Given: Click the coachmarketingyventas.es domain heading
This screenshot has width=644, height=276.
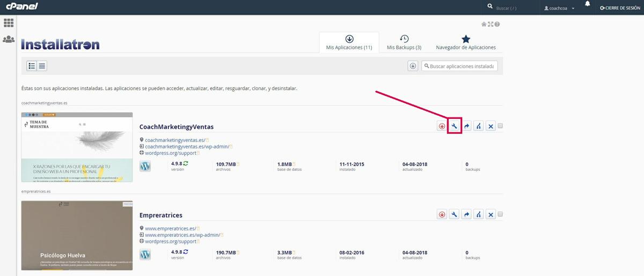Looking at the screenshot, I should (x=45, y=102).
